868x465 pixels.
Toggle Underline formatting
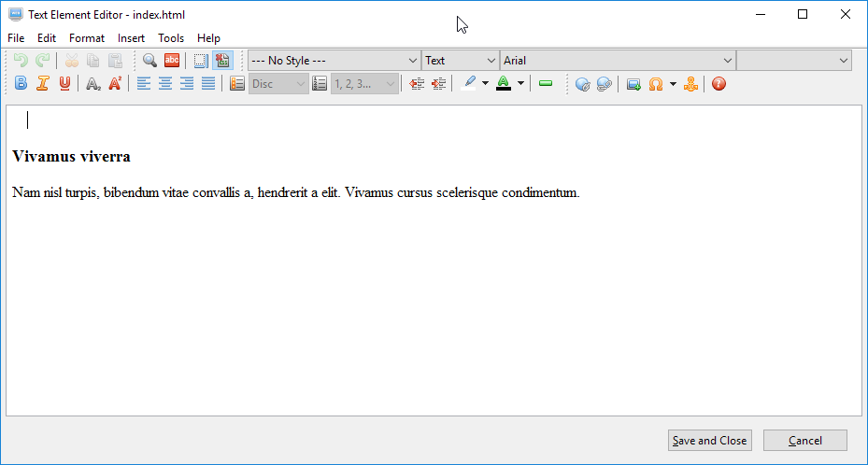pos(64,84)
